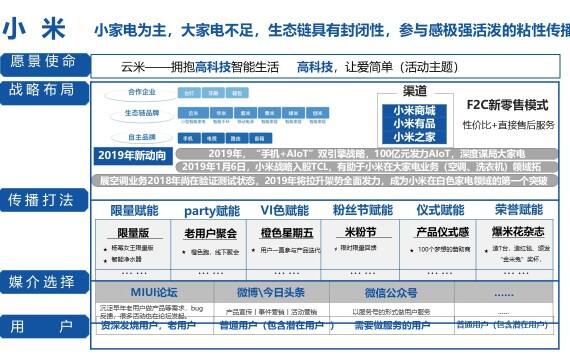The image size is (570, 360).
Task: Select the 战略布局 side label
Action: coord(44,92)
